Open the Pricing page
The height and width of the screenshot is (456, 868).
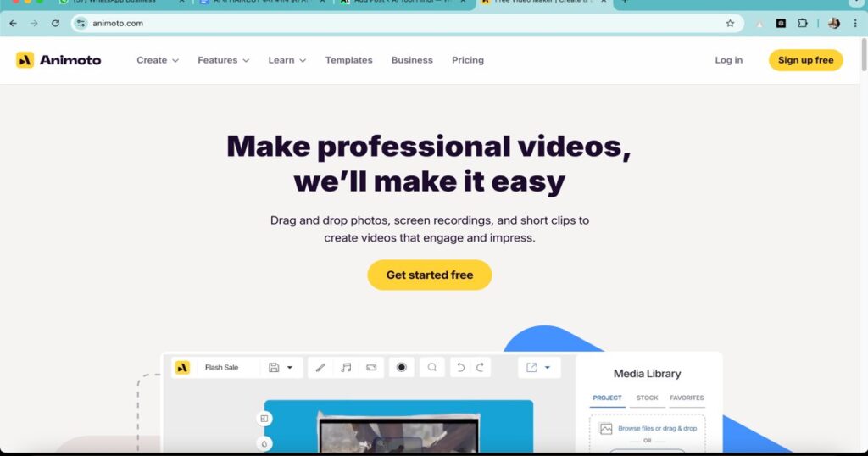click(468, 60)
